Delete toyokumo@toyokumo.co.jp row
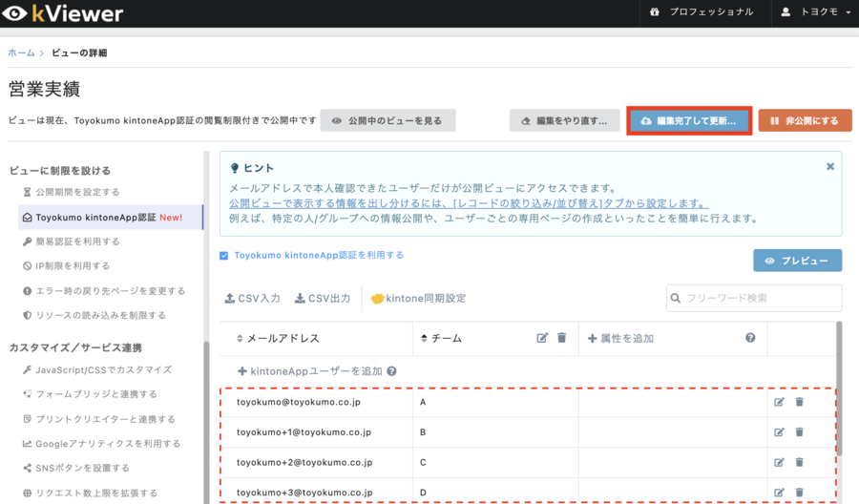 [799, 402]
